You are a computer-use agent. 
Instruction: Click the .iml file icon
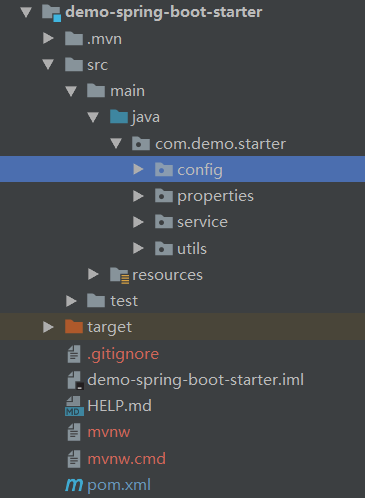point(75,380)
